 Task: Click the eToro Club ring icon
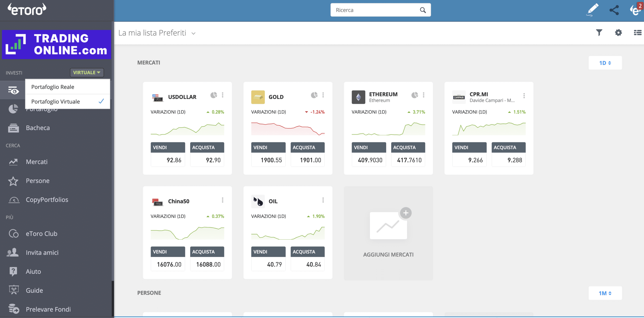point(14,234)
